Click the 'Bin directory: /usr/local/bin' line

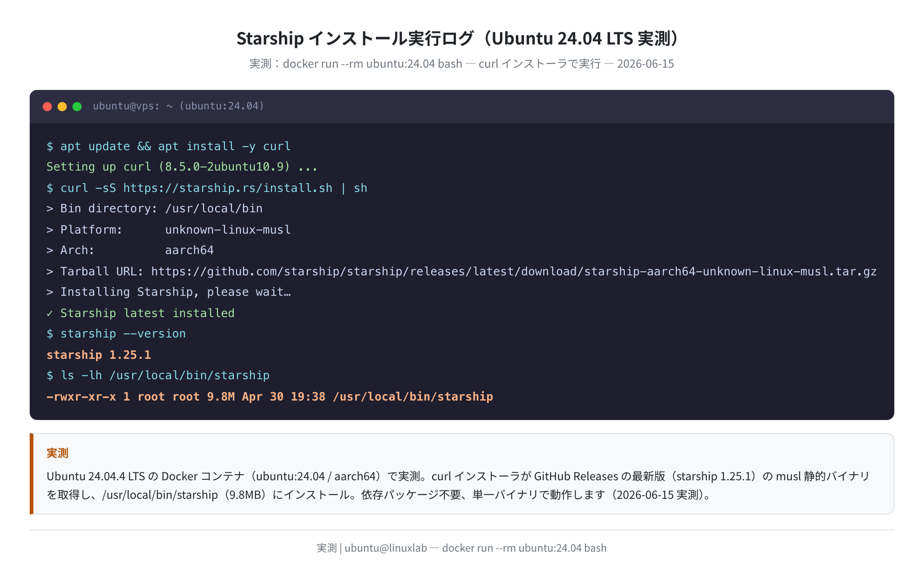(x=154, y=209)
